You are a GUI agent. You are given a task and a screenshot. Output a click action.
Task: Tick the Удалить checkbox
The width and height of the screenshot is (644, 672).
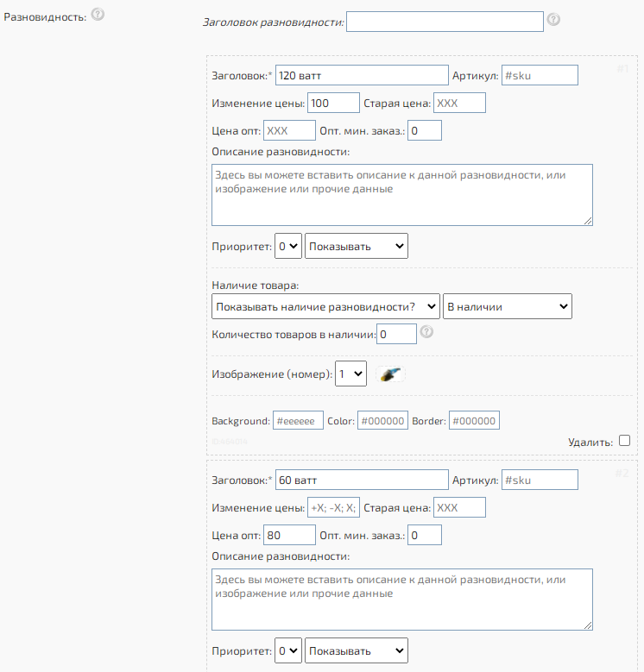tap(624, 440)
